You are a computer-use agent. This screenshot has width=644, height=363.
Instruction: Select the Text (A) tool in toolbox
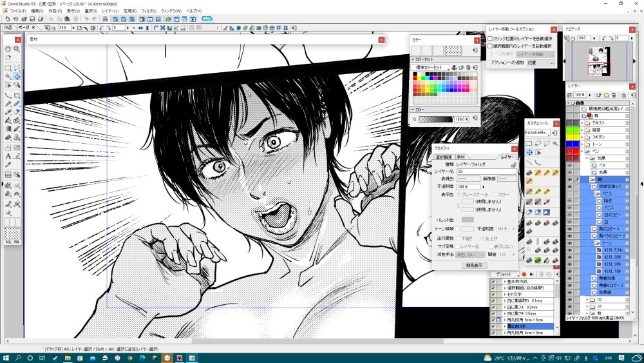coord(8,156)
